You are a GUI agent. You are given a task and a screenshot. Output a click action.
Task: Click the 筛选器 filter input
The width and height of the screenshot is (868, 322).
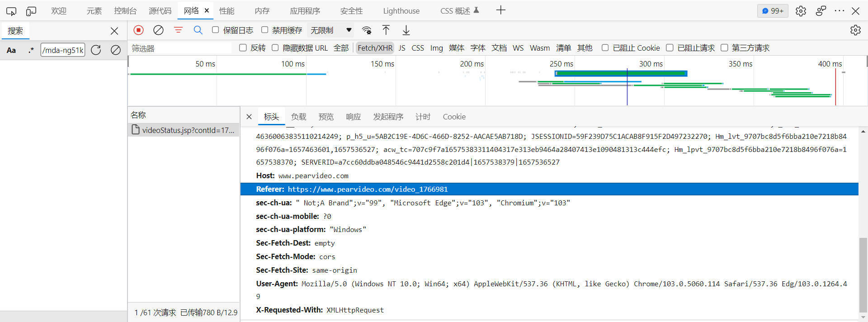(x=181, y=48)
